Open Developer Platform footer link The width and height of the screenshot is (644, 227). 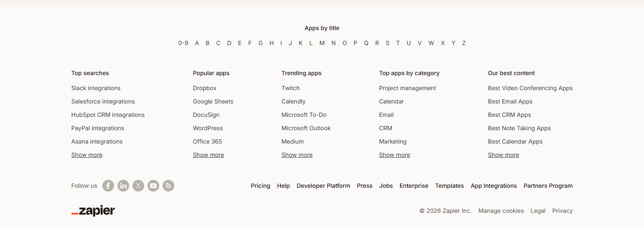(x=323, y=186)
